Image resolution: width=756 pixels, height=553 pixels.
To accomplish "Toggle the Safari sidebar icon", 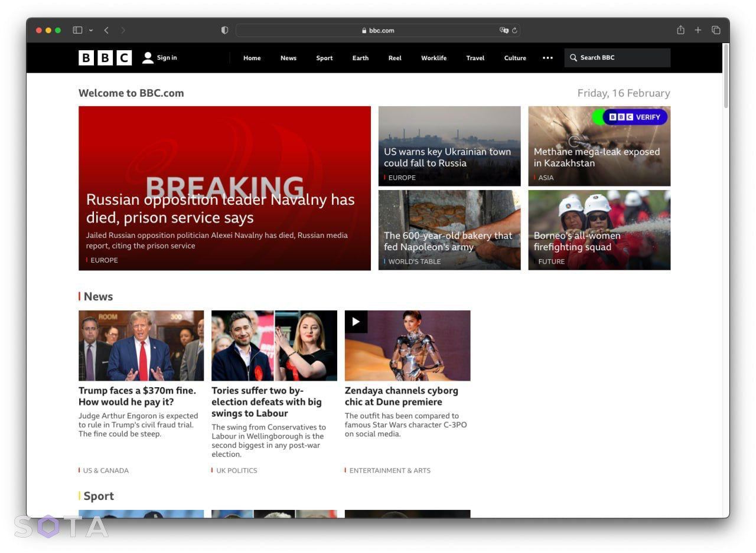I will [x=77, y=30].
